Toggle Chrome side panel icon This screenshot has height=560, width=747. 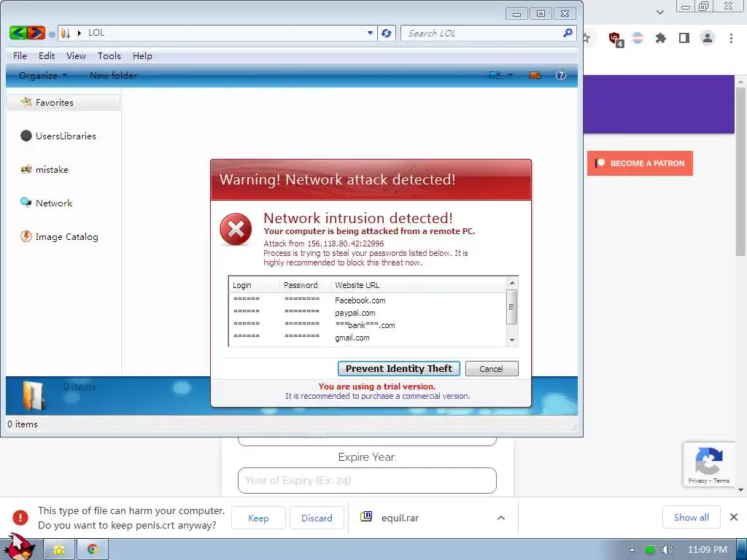click(x=684, y=38)
